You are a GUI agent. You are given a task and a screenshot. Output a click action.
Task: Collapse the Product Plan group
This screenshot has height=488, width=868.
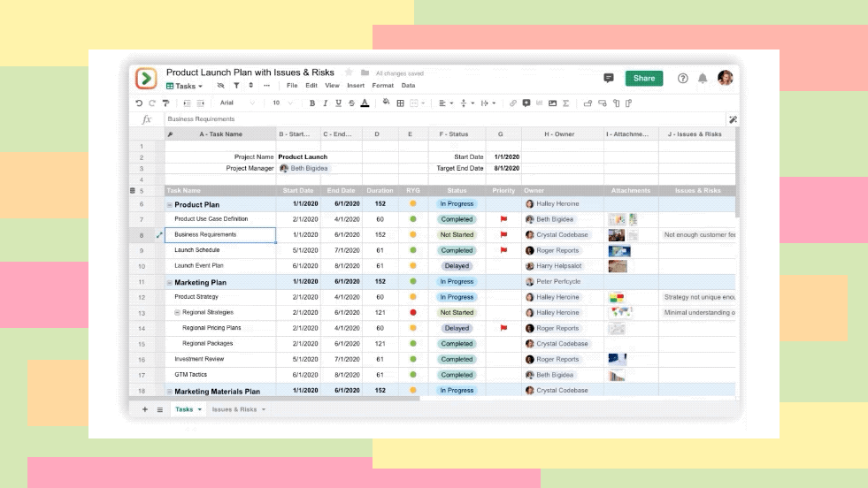click(169, 204)
